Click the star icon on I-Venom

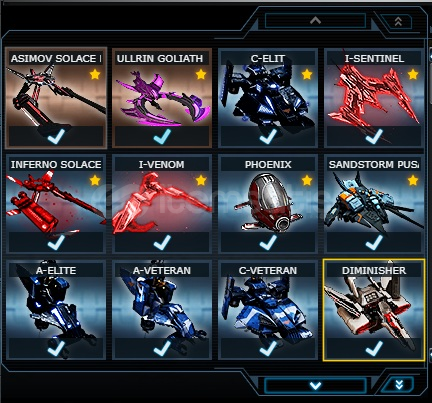point(201,180)
